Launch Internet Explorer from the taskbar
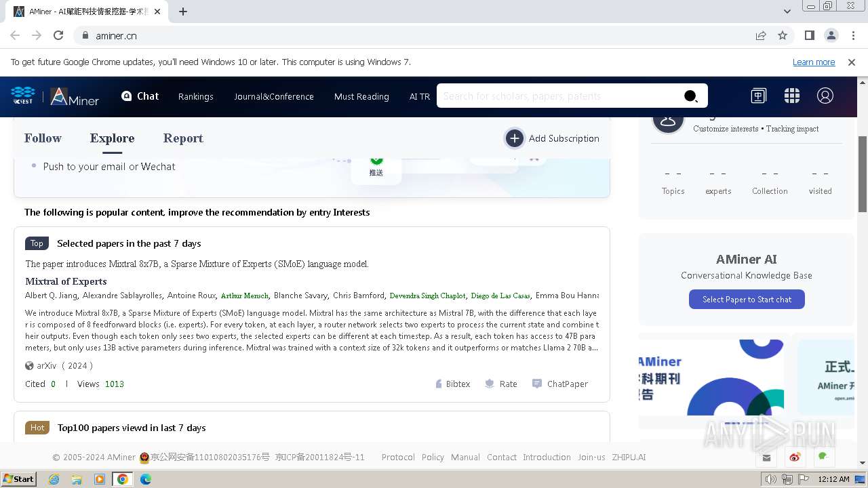Screen dimensions: 868x488 pos(54,479)
